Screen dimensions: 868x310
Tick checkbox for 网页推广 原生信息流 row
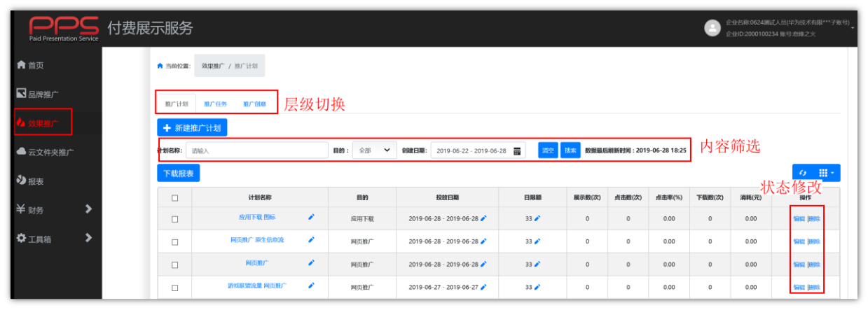(175, 241)
